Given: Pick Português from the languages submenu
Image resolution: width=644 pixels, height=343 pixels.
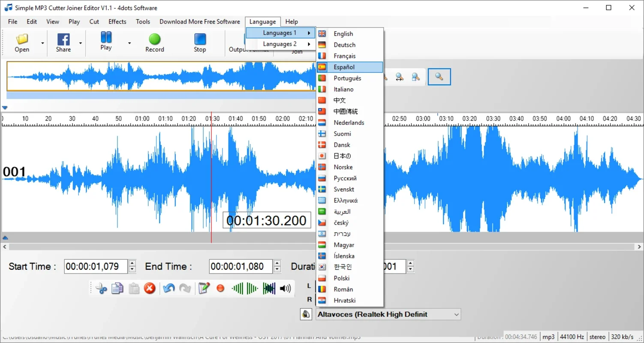Looking at the screenshot, I should click(350, 78).
